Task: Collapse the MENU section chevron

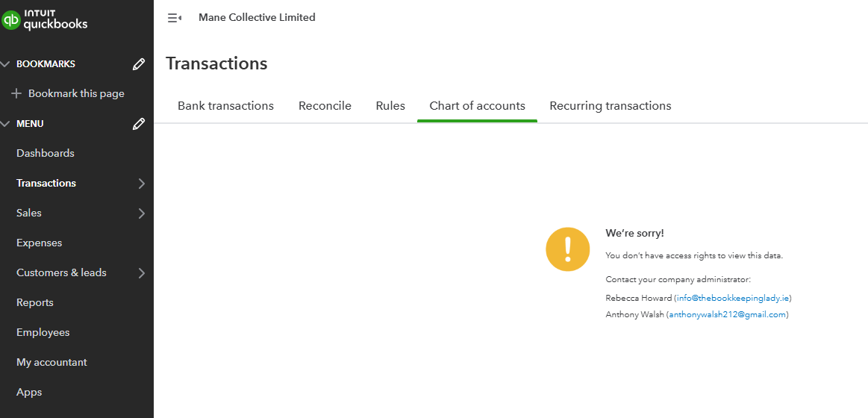Action: [x=5, y=124]
